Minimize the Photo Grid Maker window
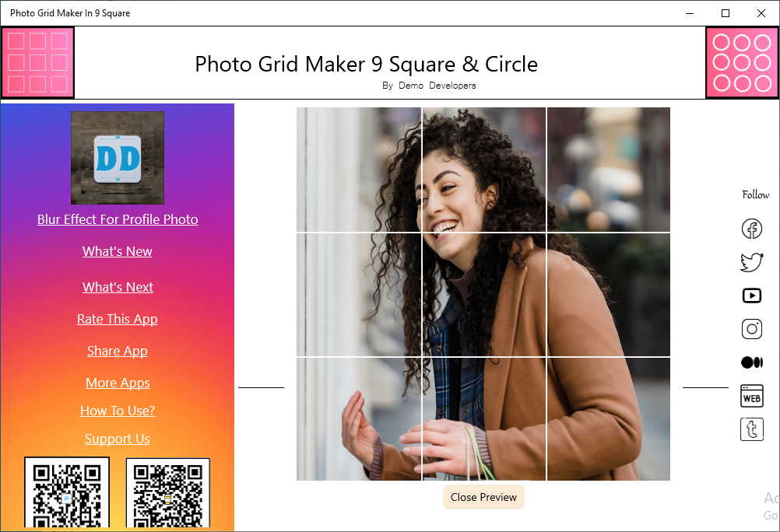780x532 pixels. click(x=690, y=13)
